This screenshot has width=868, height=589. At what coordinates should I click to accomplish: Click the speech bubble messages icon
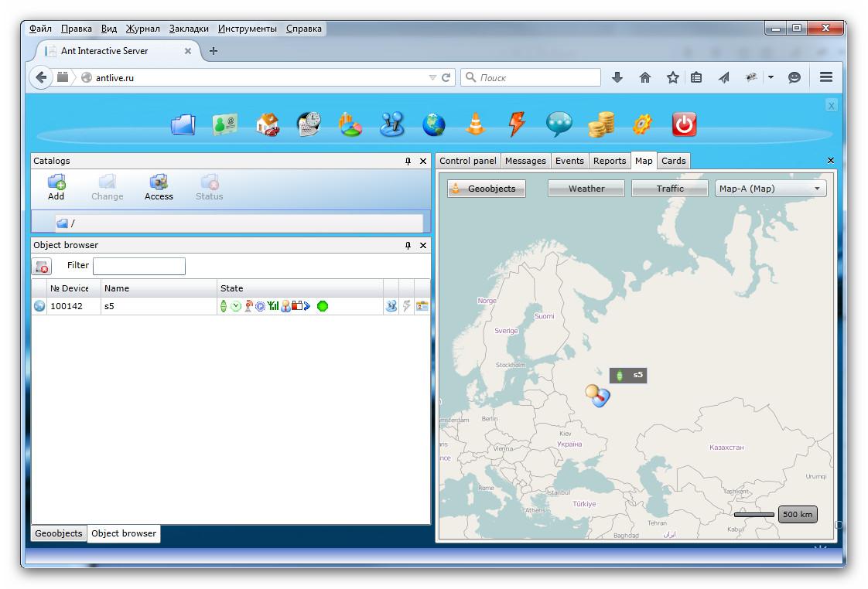point(559,124)
